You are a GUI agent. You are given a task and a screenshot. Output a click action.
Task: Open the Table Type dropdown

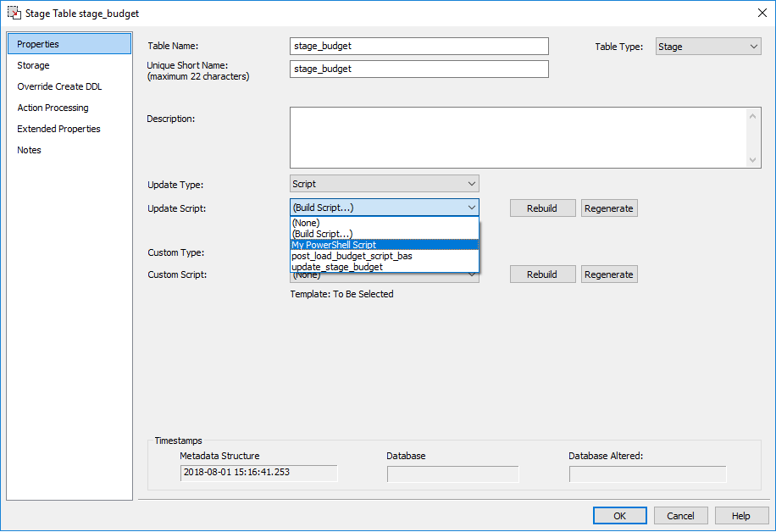pyautogui.click(x=754, y=47)
